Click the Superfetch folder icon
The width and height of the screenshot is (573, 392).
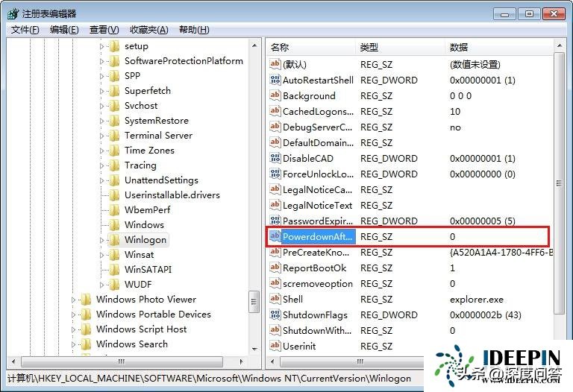point(114,91)
